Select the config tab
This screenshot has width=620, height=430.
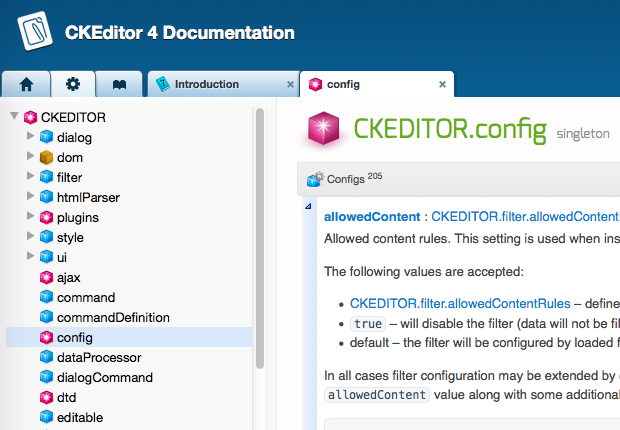377,84
